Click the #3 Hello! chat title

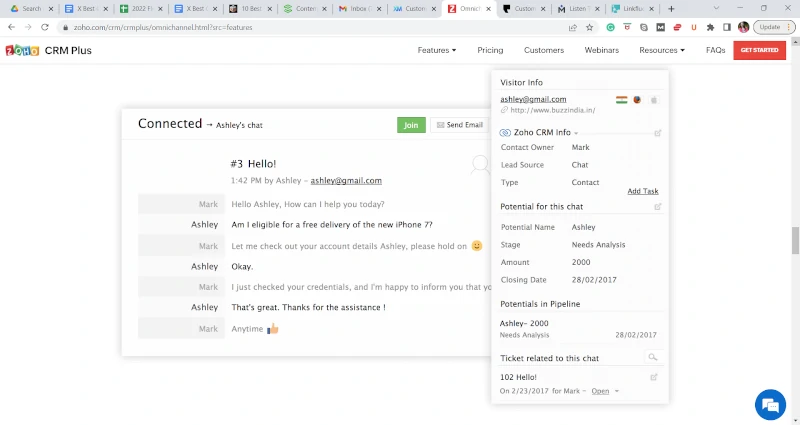253,164
